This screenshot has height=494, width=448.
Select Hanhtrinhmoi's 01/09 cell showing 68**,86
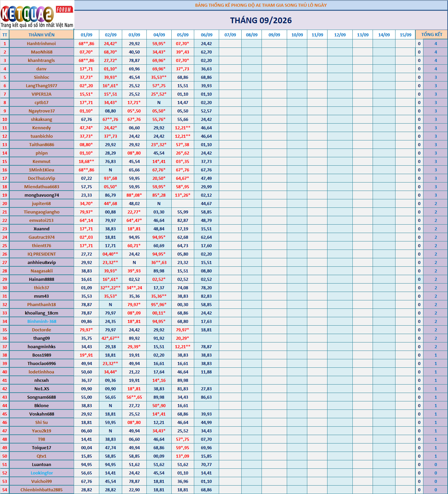click(87, 43)
